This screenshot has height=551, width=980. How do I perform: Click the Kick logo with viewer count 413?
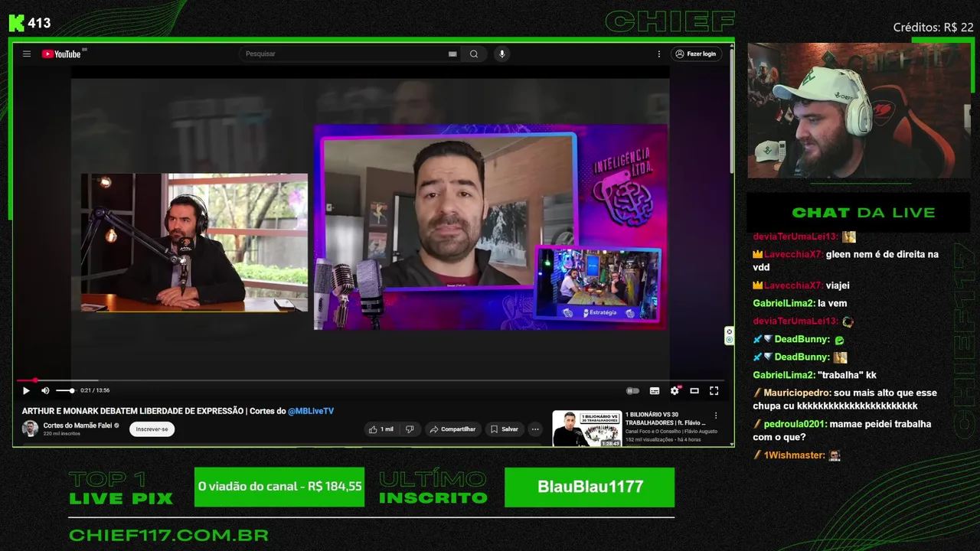click(30, 23)
